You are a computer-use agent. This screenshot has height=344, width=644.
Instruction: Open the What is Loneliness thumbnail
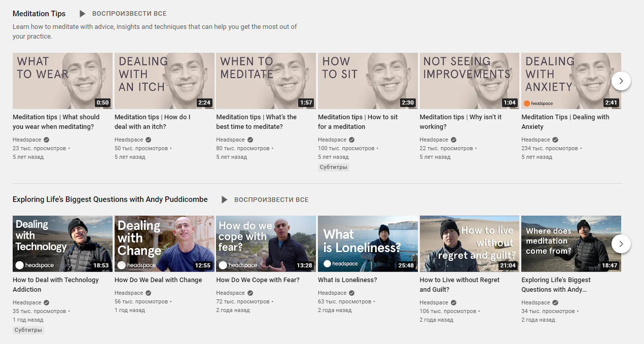click(x=368, y=244)
